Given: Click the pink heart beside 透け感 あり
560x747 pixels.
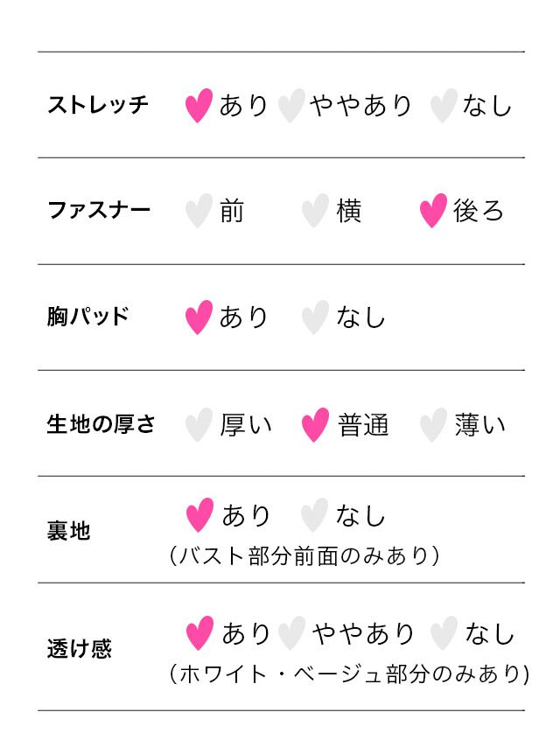Looking at the screenshot, I should coord(199,633).
